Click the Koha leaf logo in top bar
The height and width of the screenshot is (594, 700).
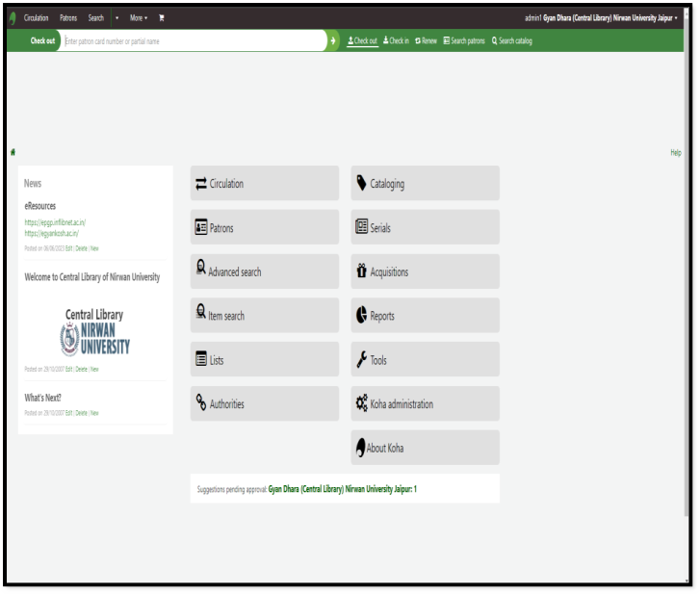[13, 18]
